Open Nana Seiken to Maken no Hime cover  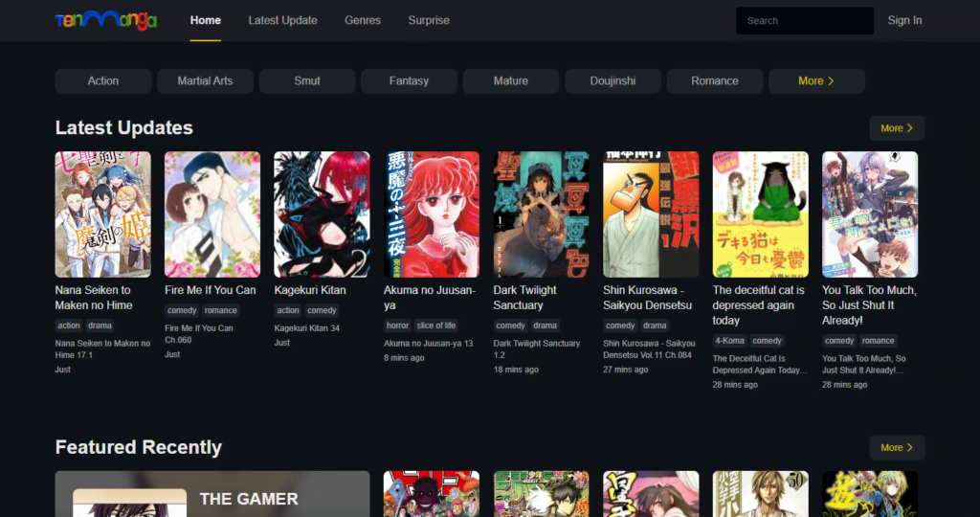coord(103,214)
